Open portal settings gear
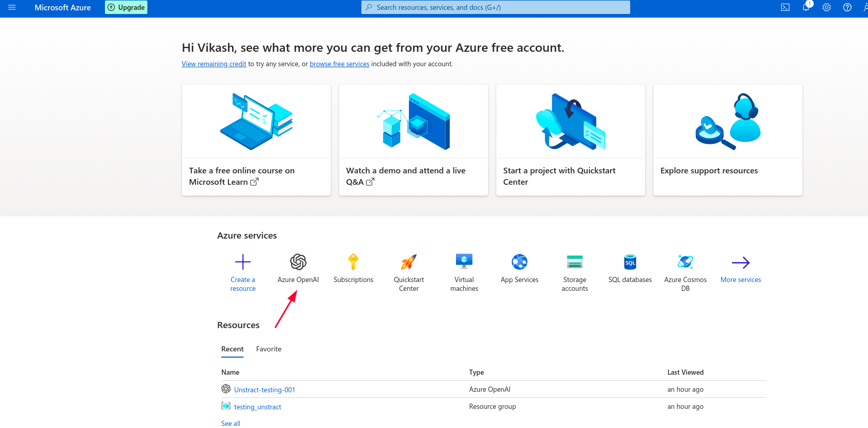868x428 pixels. point(827,7)
